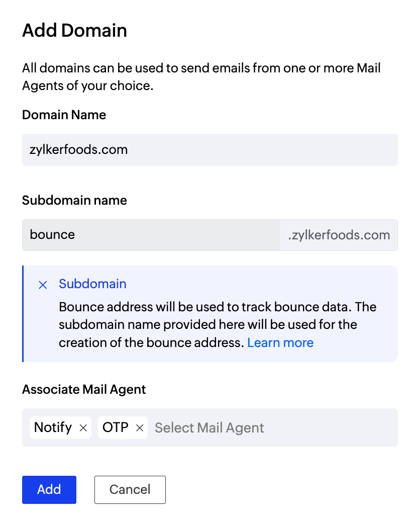Remove the OTP mail agent tag
This screenshot has height=518, width=420.
pos(140,428)
